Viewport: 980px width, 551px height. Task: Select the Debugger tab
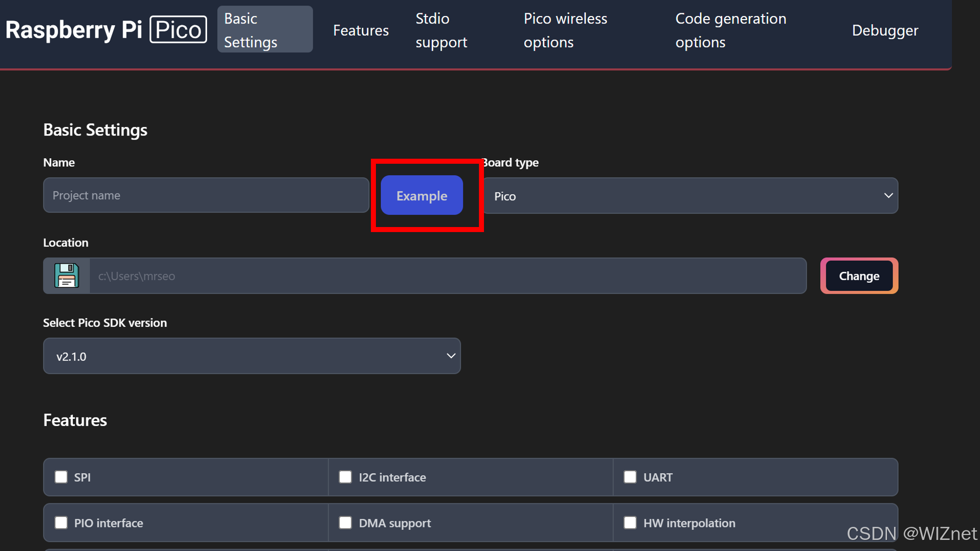[885, 30]
